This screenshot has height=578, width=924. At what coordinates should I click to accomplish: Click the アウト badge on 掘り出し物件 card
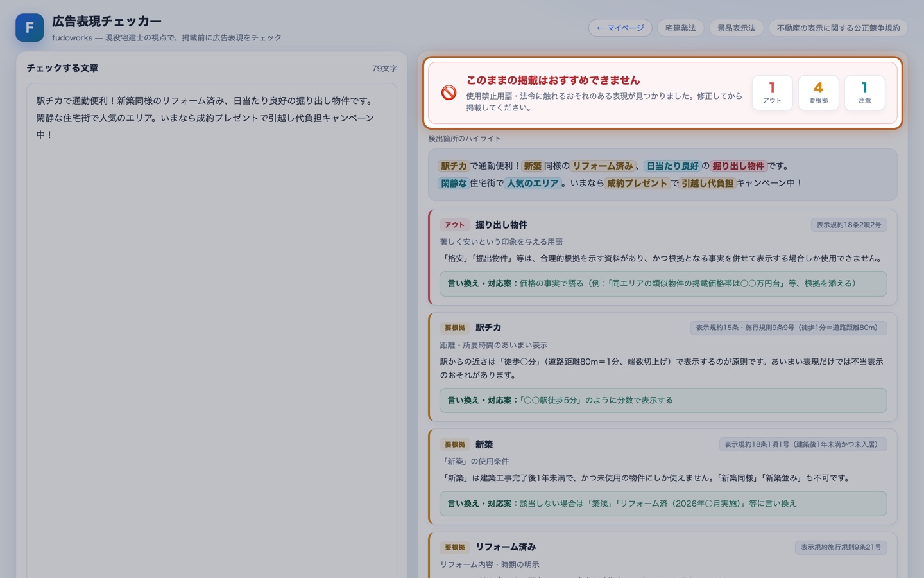[454, 225]
